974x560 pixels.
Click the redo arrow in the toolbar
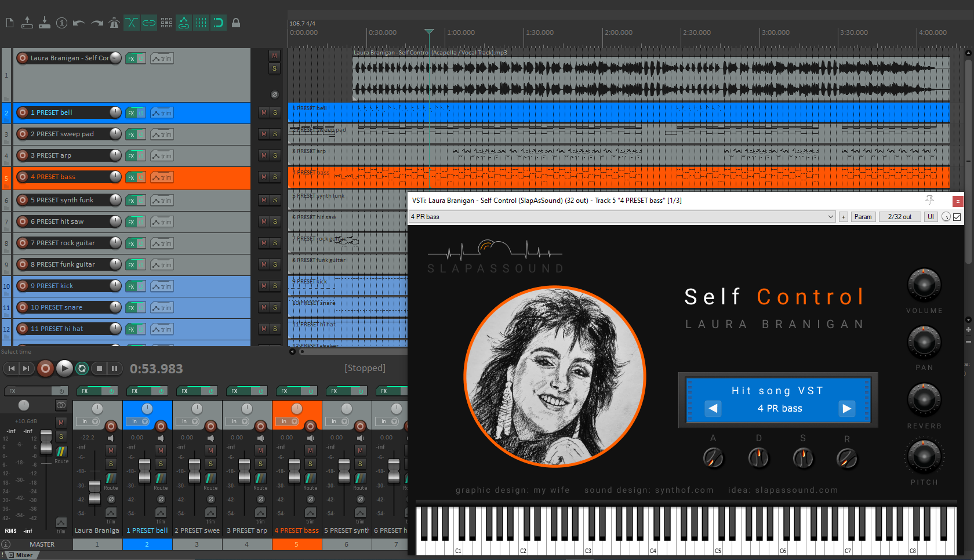[x=97, y=23]
